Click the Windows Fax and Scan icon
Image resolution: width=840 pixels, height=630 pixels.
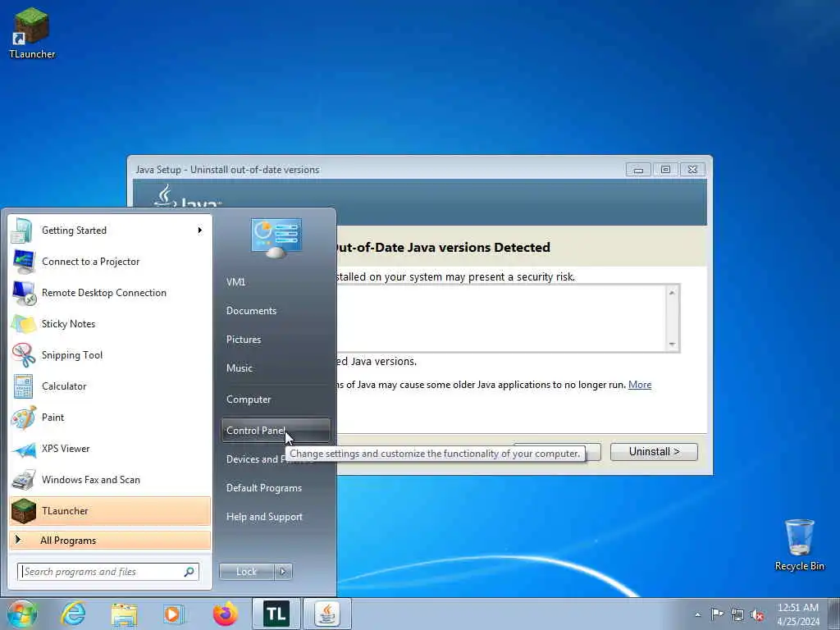(24, 480)
